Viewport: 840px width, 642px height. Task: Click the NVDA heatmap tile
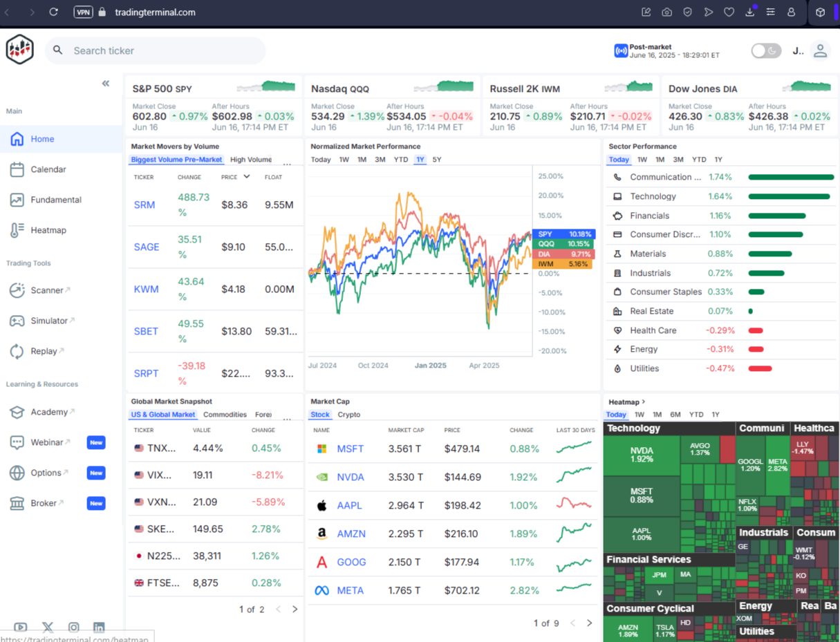click(x=642, y=455)
